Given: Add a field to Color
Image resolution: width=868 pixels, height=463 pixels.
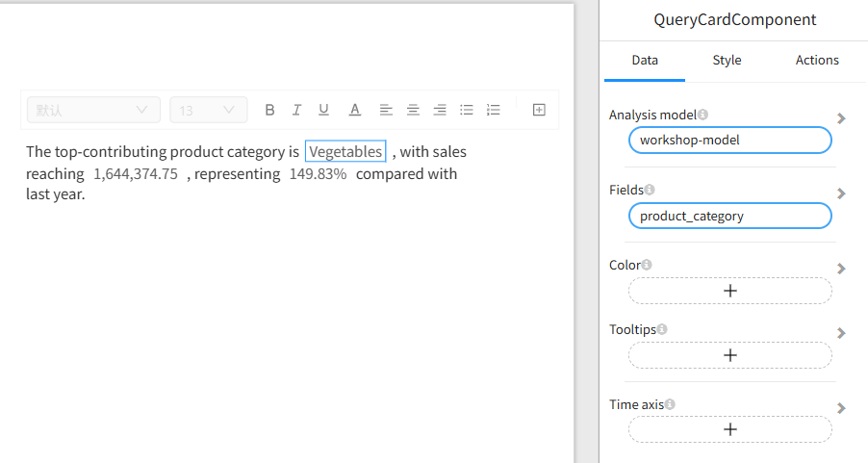Looking at the screenshot, I should coord(729,291).
